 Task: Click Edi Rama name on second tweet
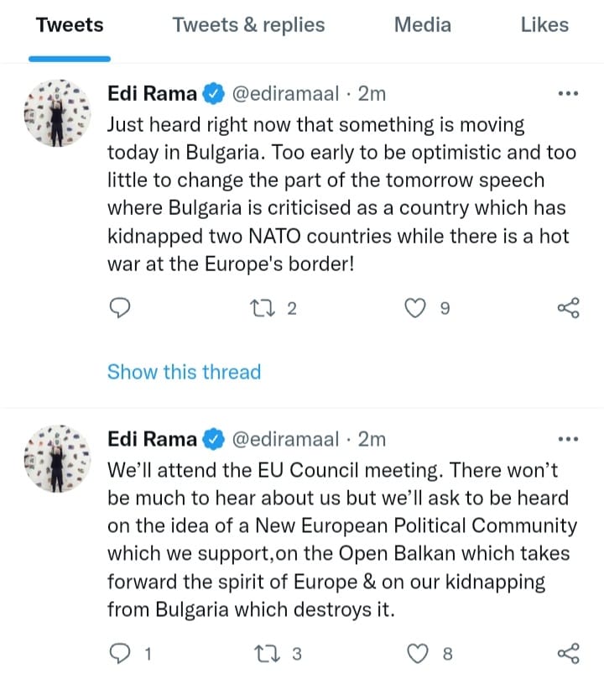coord(153,439)
